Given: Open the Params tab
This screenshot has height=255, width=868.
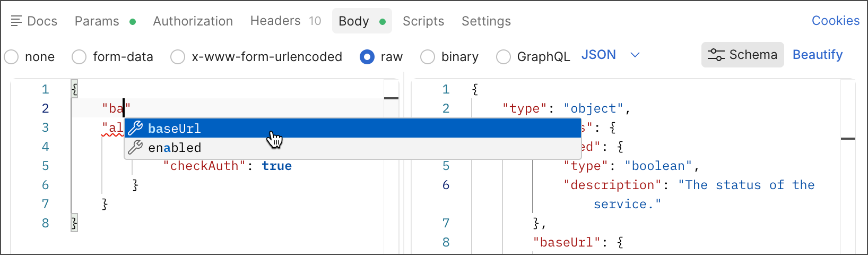Looking at the screenshot, I should coord(97,21).
